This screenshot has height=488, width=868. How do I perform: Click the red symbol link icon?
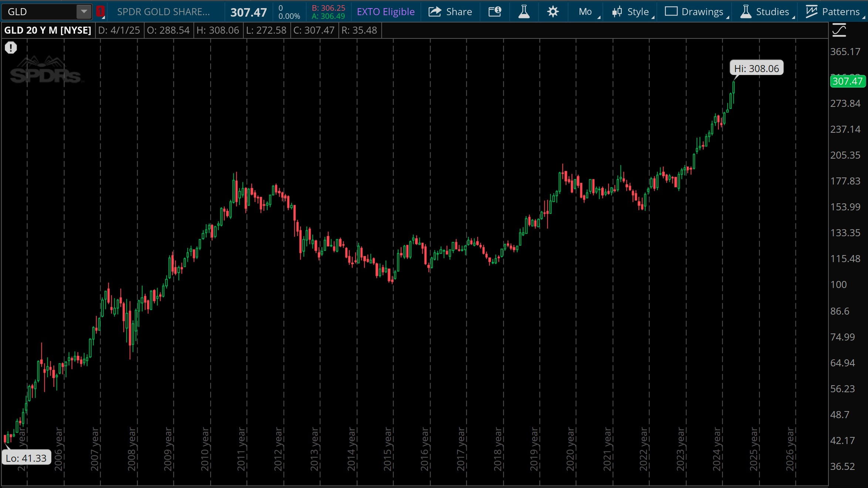point(100,12)
